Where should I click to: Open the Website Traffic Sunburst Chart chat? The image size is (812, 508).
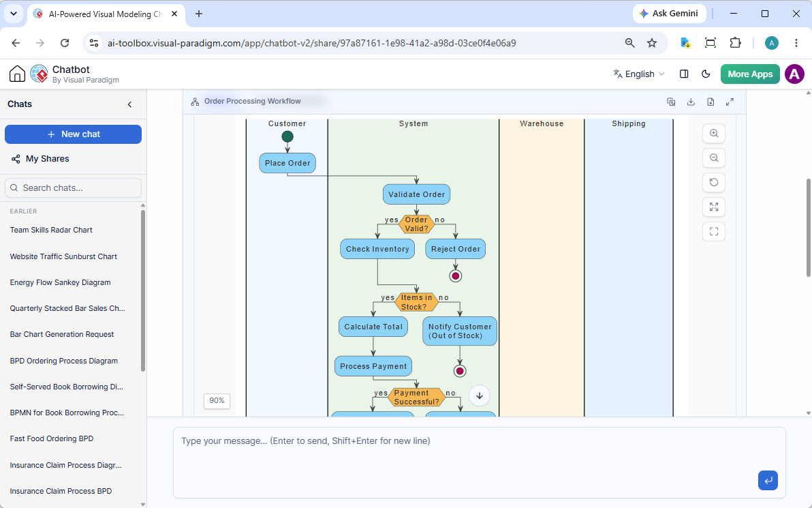63,256
